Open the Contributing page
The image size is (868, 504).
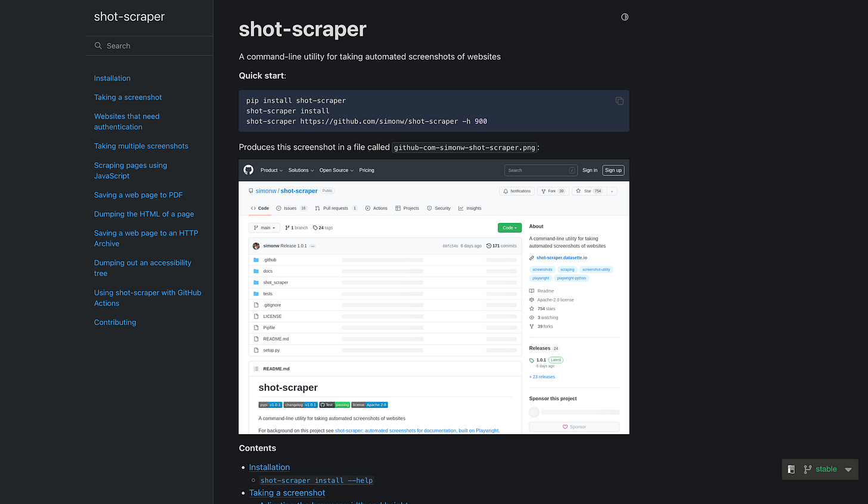[115, 322]
